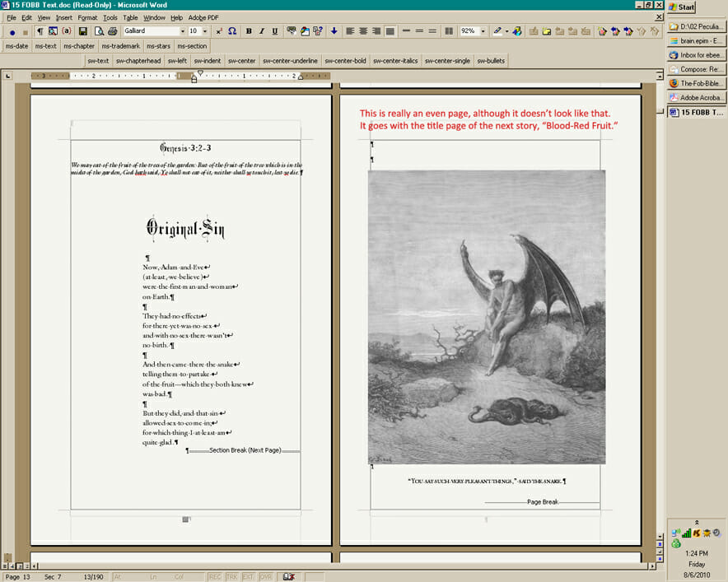Click the Highlight pen icon
728x582 pixels.
click(x=497, y=31)
